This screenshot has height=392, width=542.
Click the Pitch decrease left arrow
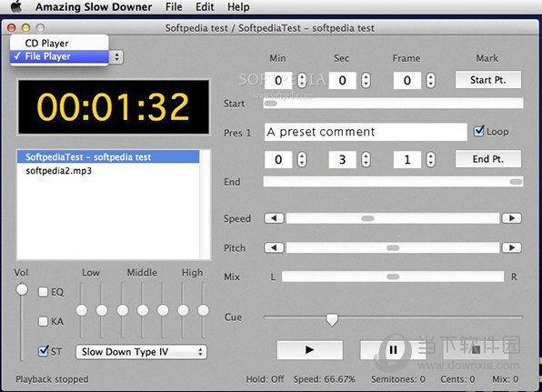pos(274,247)
